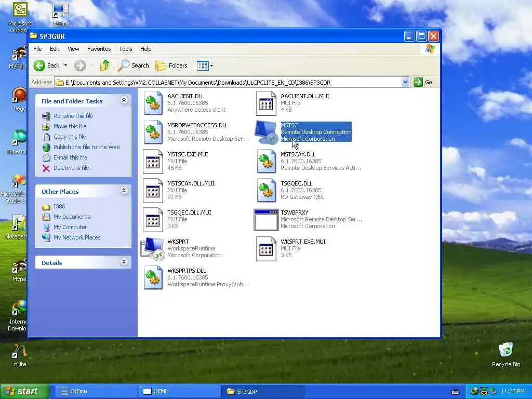Select the TSGQEC.DLL file icon
This screenshot has height=399, width=532.
click(x=266, y=190)
